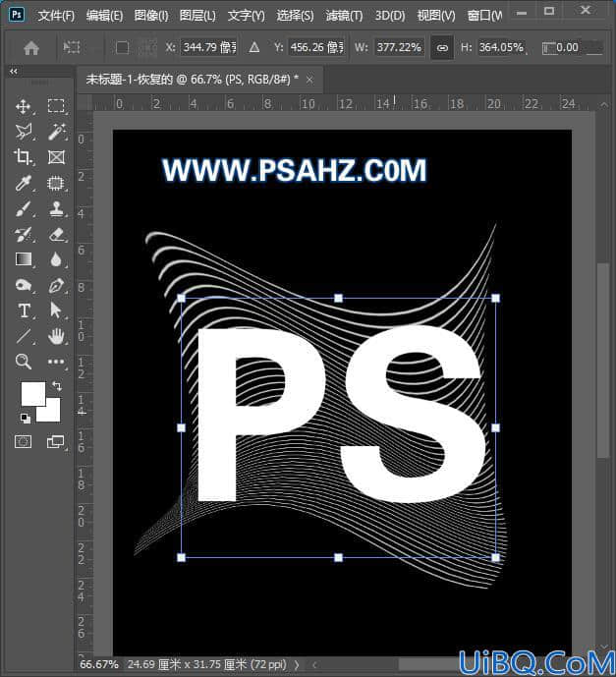This screenshot has width=616, height=677.
Task: Select the Brush tool
Action: pos(24,209)
